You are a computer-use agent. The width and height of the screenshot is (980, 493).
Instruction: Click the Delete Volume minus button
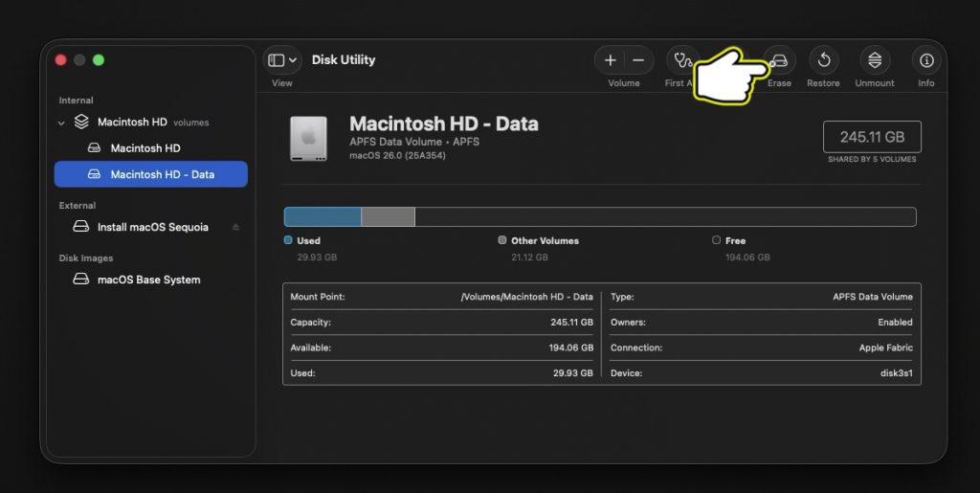click(x=638, y=60)
